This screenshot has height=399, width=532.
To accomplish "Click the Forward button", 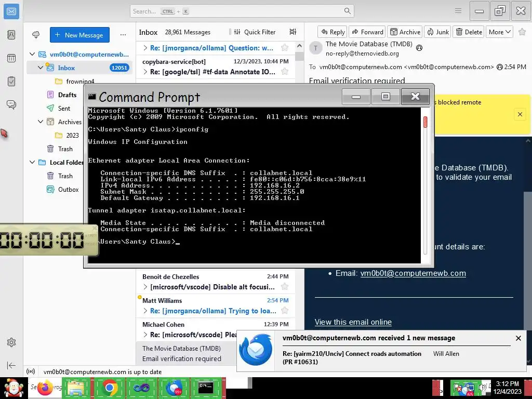I will coord(367,32).
